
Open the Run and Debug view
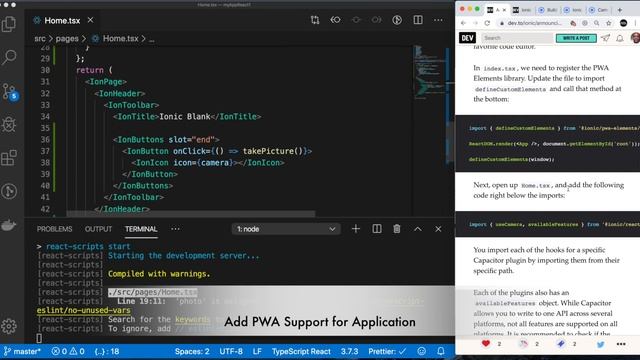coord(9,124)
